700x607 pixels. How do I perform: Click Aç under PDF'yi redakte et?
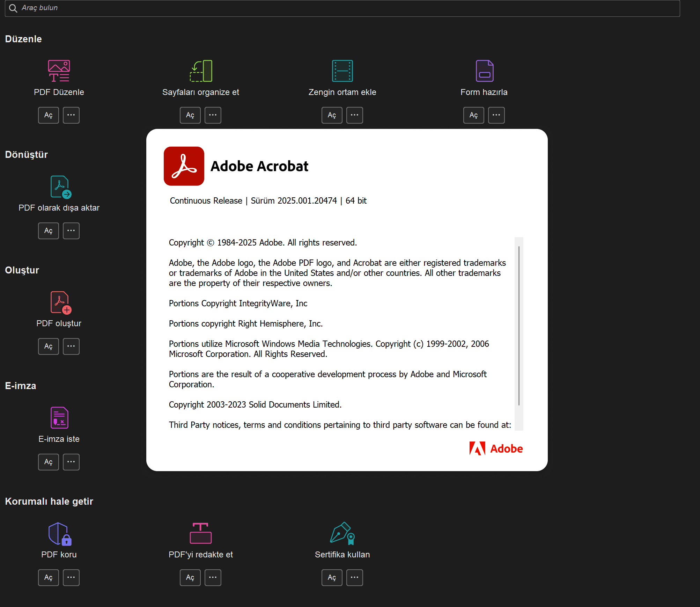190,578
